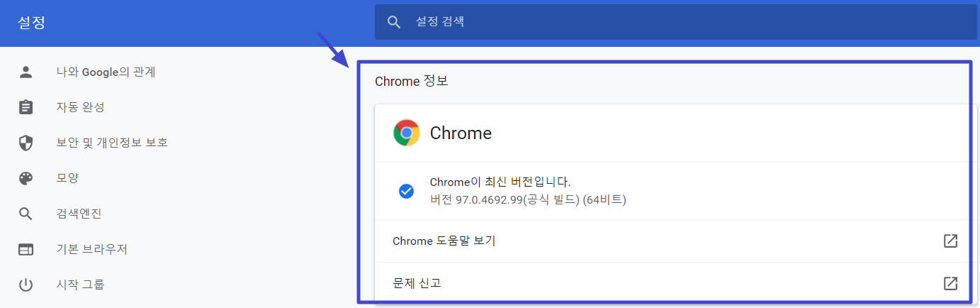This screenshot has height=308, width=980.
Task: Open external link icon for Chrome 도움말 보기
Action: pyautogui.click(x=951, y=241)
